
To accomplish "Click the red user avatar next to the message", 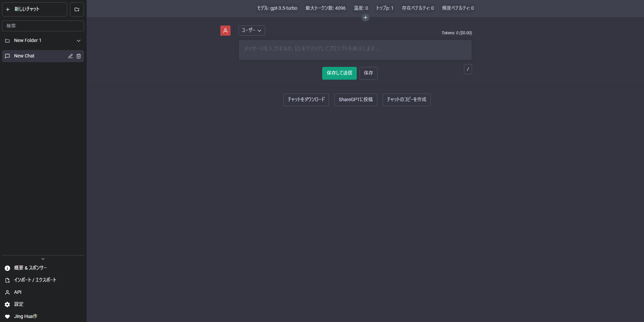I will click(x=225, y=31).
